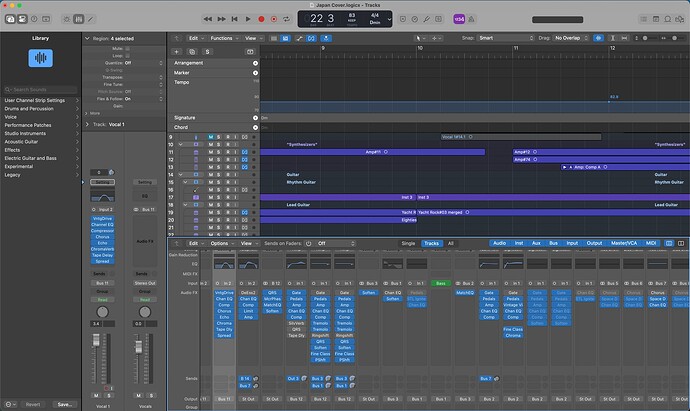
Task: Mute track 9 in the track list
Action: (x=210, y=137)
